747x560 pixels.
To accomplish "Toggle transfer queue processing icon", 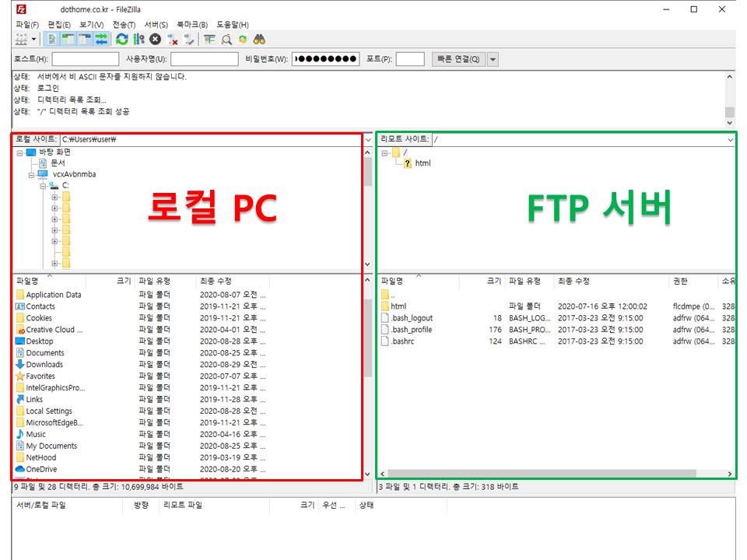I will pyautogui.click(x=139, y=40).
